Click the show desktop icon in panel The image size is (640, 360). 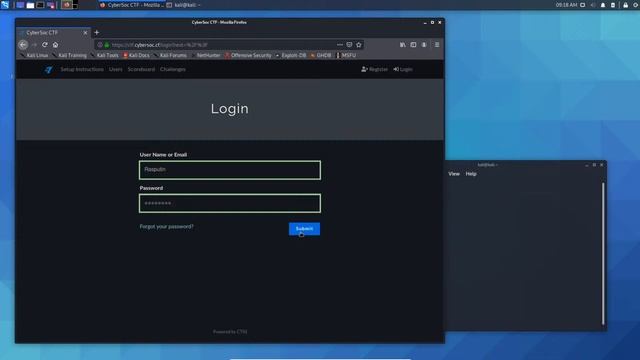point(20,5)
